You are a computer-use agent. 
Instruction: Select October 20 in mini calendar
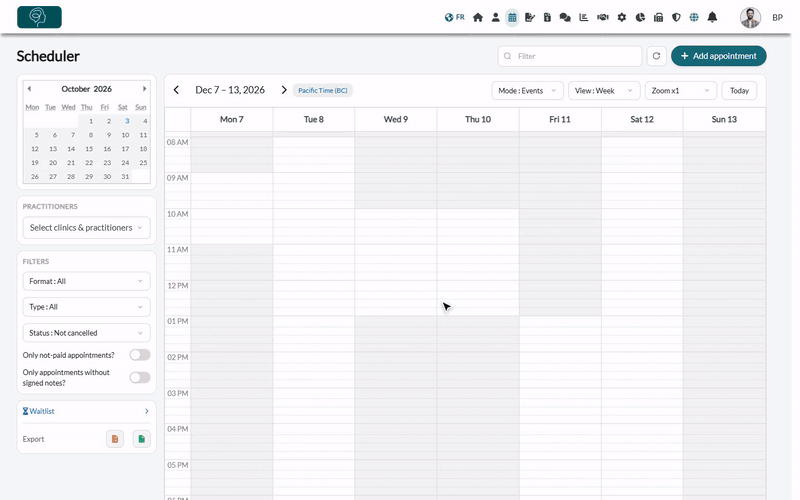53,163
